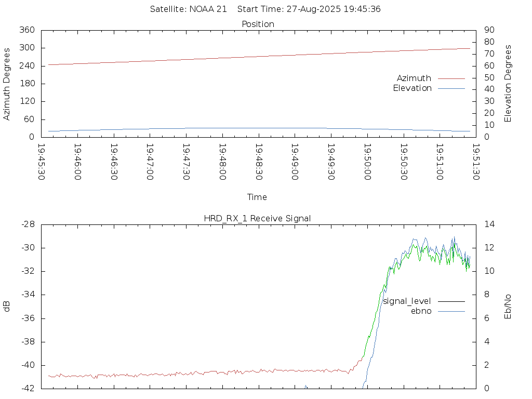Click the 19:49:30 time tick label
Viewport: 532px width, 399px height.
(331, 162)
